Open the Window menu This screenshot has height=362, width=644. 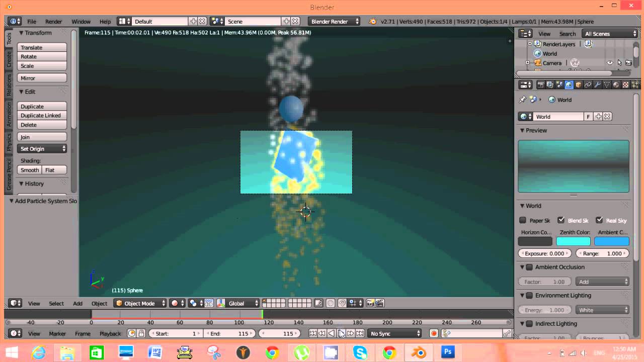[x=80, y=21]
